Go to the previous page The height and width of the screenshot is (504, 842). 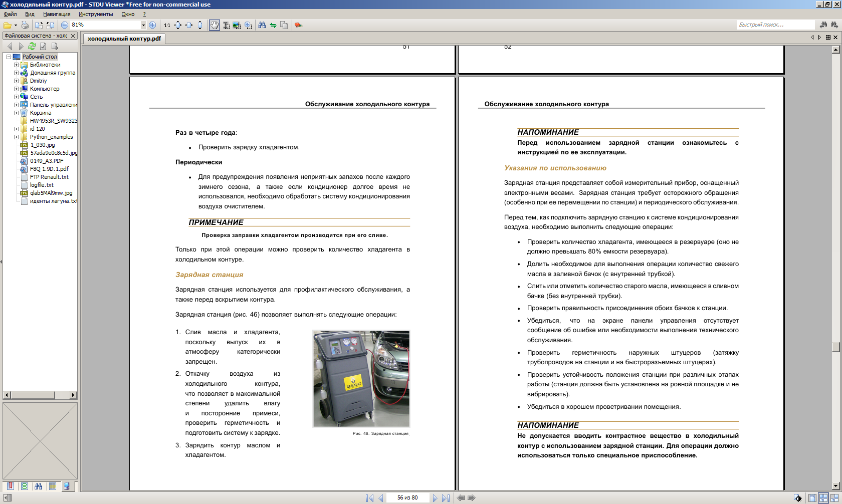pos(381,498)
